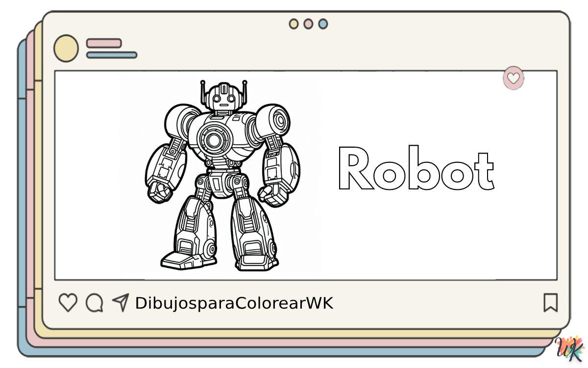Tap the pink heart badge on the image
Image resolution: width=588 pixels, height=368 pixels.
[x=513, y=78]
